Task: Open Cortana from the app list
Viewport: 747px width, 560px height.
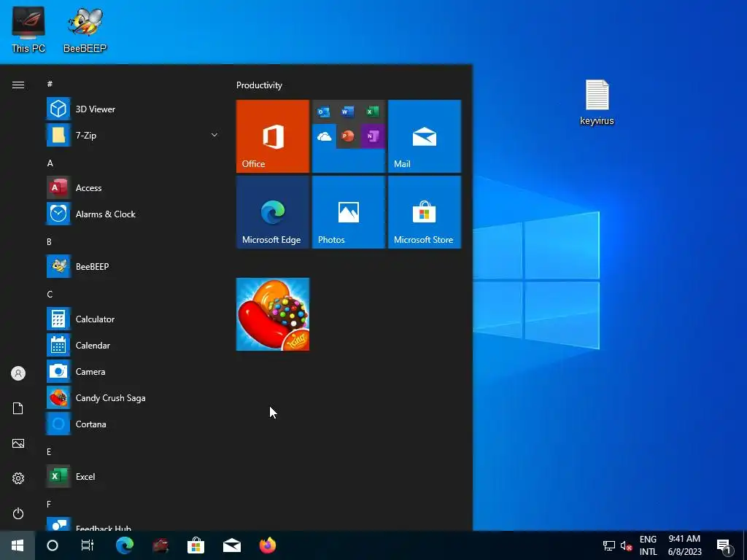Action: click(x=133, y=424)
